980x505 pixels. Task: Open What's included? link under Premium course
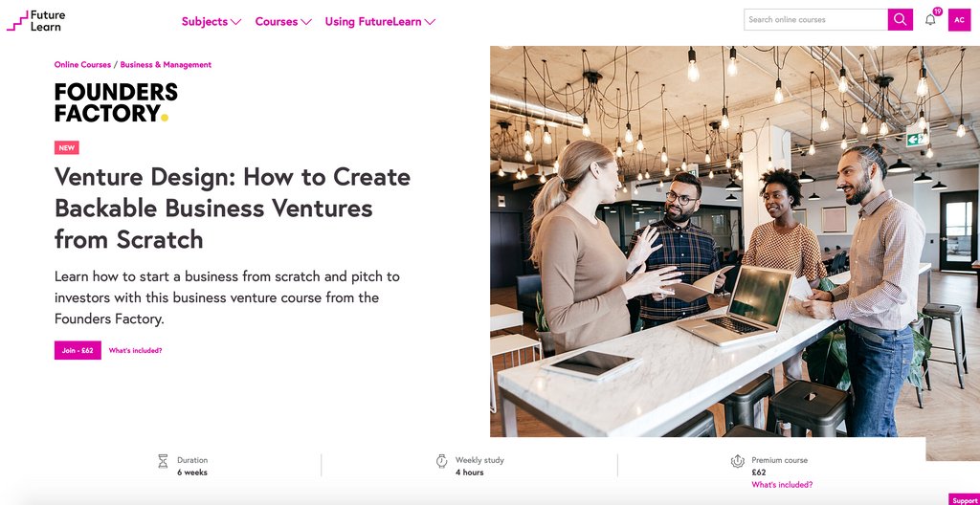(782, 484)
